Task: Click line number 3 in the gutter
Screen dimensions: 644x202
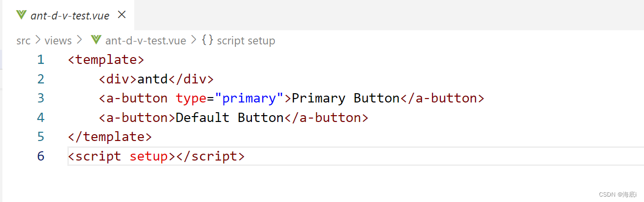Action: coord(41,99)
